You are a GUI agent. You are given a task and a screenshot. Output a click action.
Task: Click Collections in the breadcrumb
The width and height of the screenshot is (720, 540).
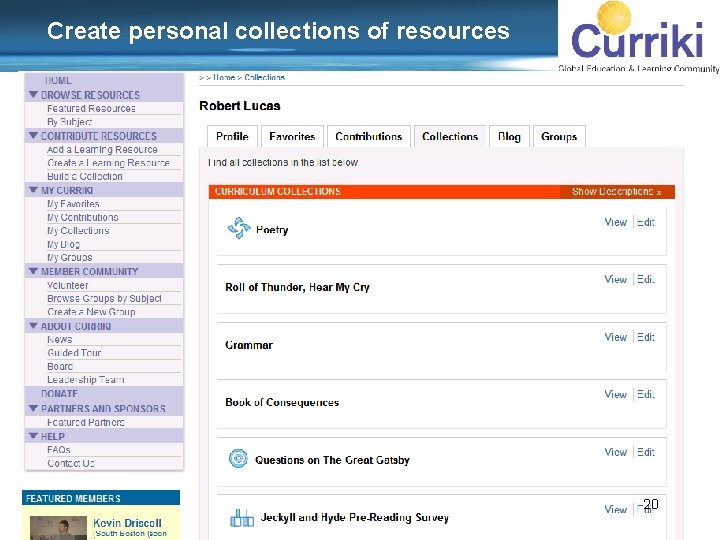264,77
